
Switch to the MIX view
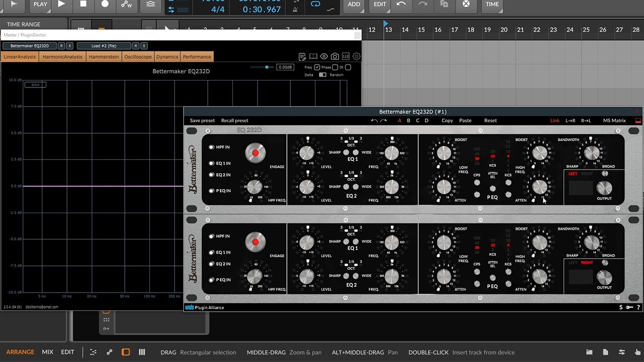click(48, 352)
